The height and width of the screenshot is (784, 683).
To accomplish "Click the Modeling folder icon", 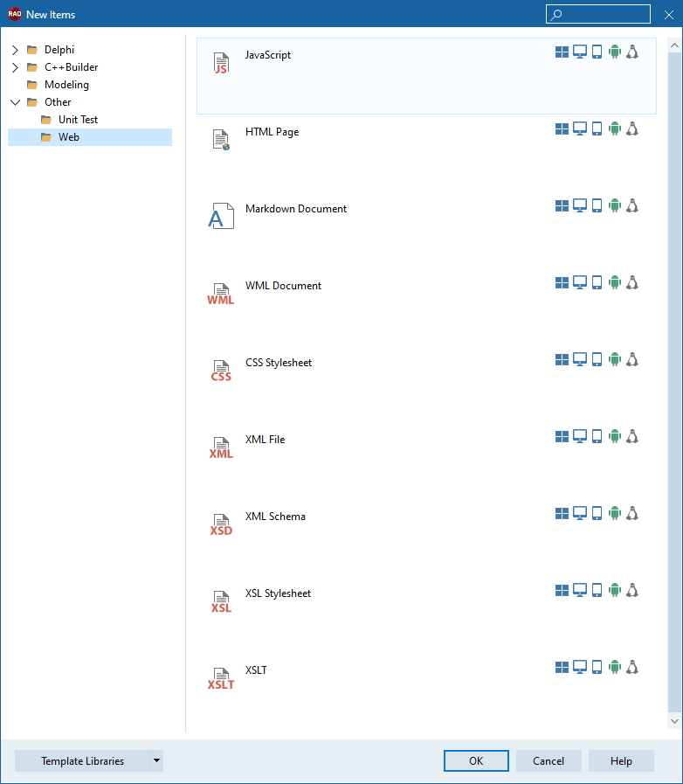I will (32, 85).
